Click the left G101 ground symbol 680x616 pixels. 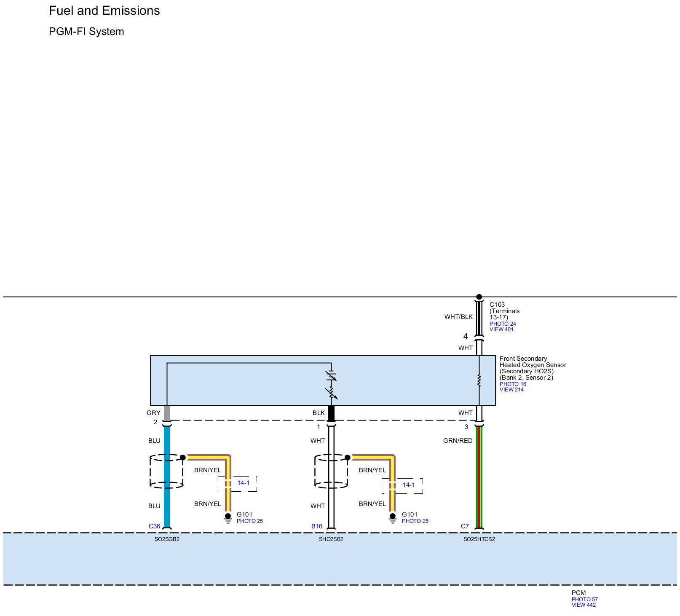point(228,518)
